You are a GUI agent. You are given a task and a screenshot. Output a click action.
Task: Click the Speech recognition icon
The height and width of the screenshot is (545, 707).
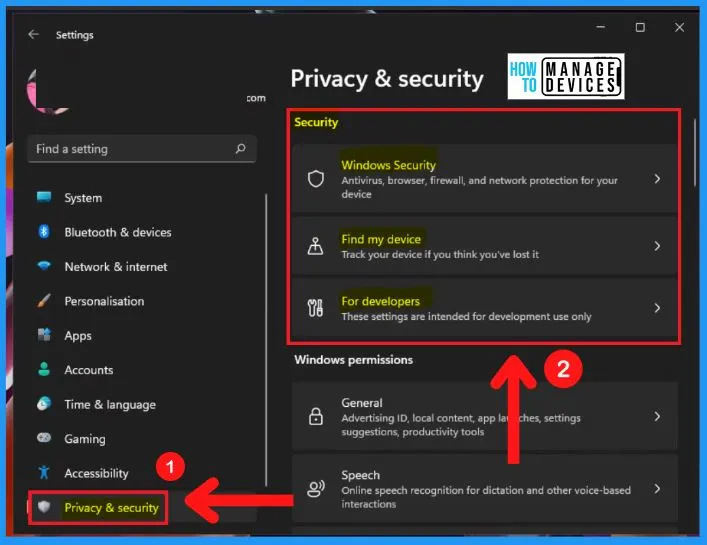(x=316, y=489)
